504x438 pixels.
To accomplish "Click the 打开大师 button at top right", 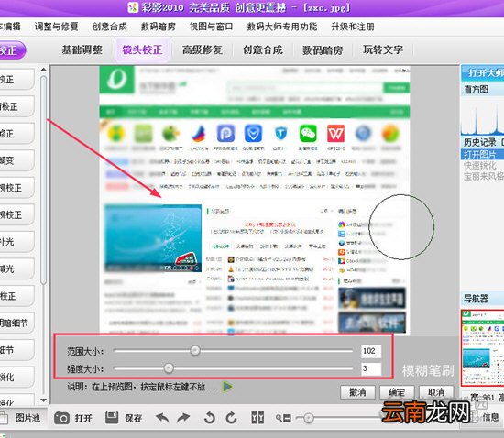I will [482, 72].
